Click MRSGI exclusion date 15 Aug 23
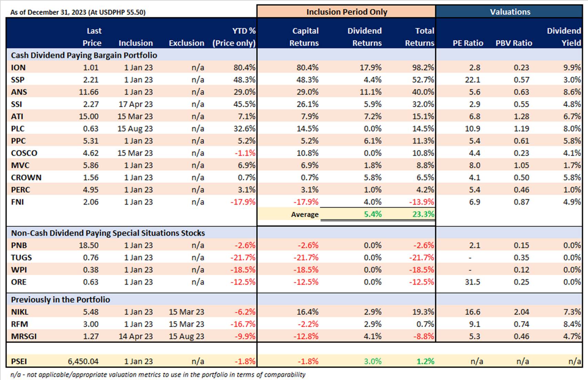 pos(186,336)
